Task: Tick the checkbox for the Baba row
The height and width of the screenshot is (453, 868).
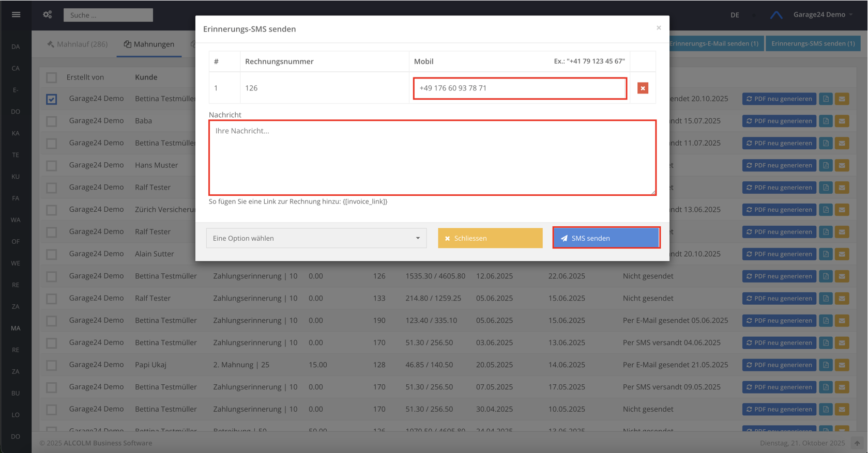Action: point(52,121)
